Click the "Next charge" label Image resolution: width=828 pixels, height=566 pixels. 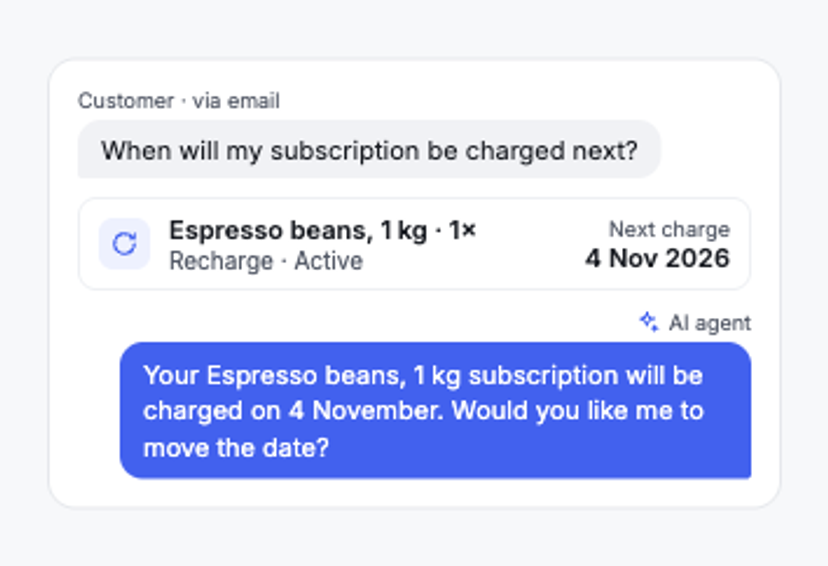click(669, 230)
